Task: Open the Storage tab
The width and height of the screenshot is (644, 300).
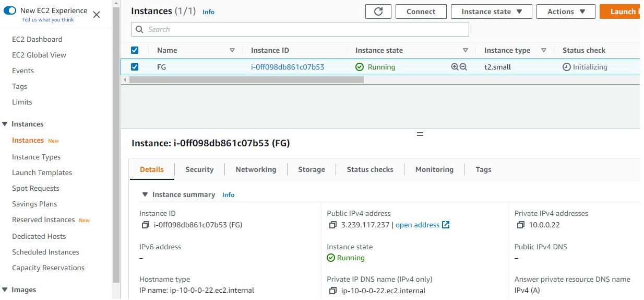Action: pos(312,169)
